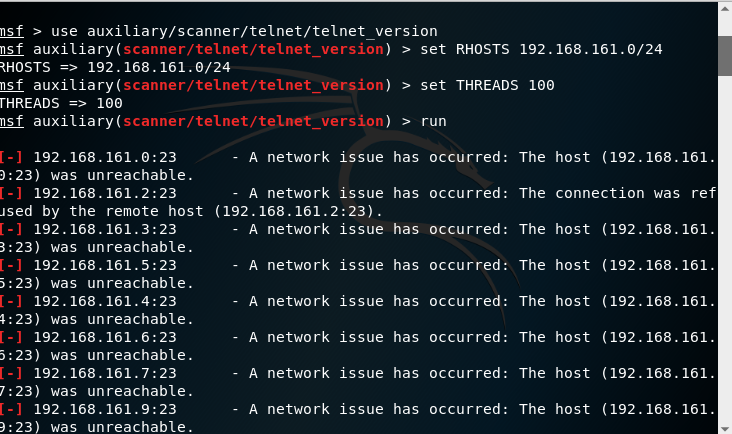Click the 'run' command text
This screenshot has height=434, width=732.
[x=434, y=121]
